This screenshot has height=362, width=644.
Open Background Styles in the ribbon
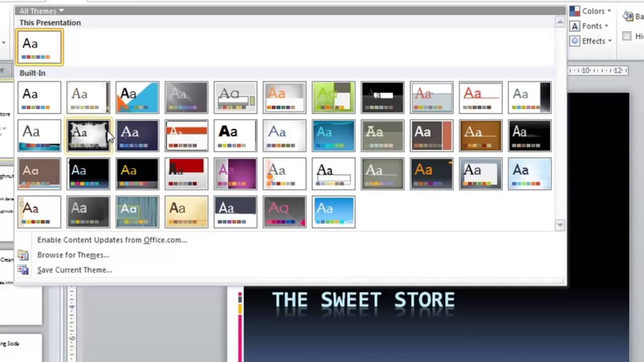click(x=633, y=16)
